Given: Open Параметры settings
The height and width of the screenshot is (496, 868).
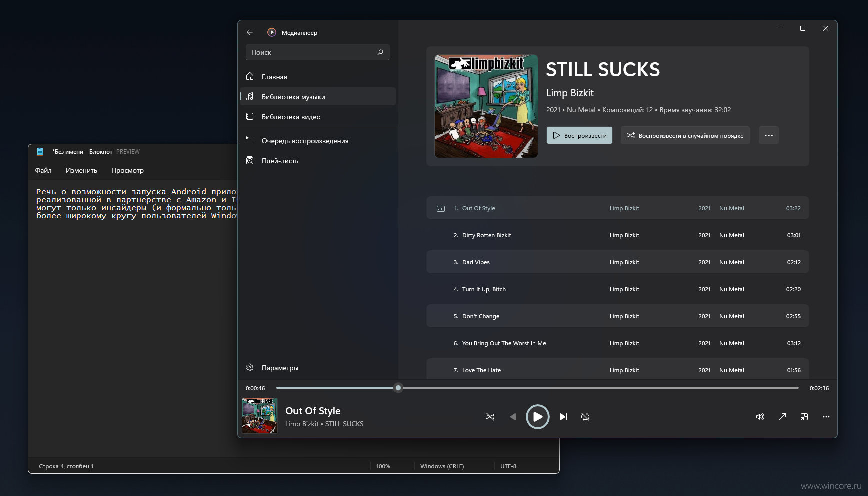Looking at the screenshot, I should click(x=318, y=368).
